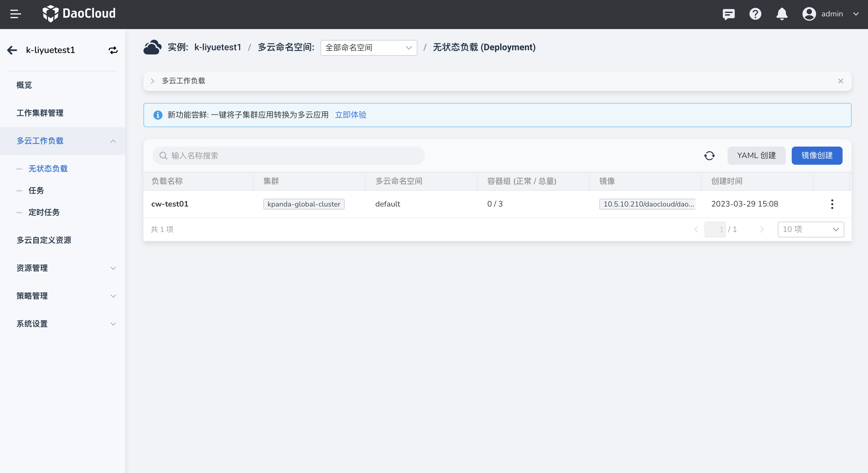Open the help question mark icon

coord(755,14)
